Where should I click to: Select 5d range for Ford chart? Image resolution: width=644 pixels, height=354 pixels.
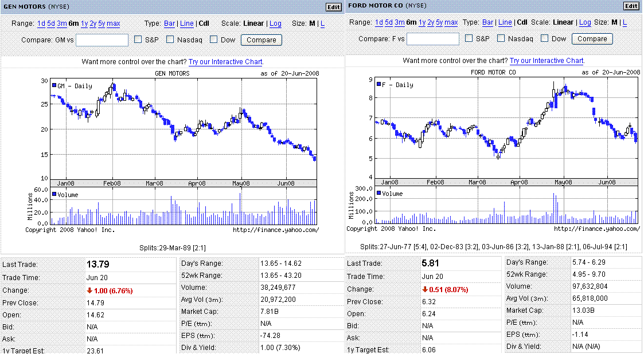[x=389, y=22]
